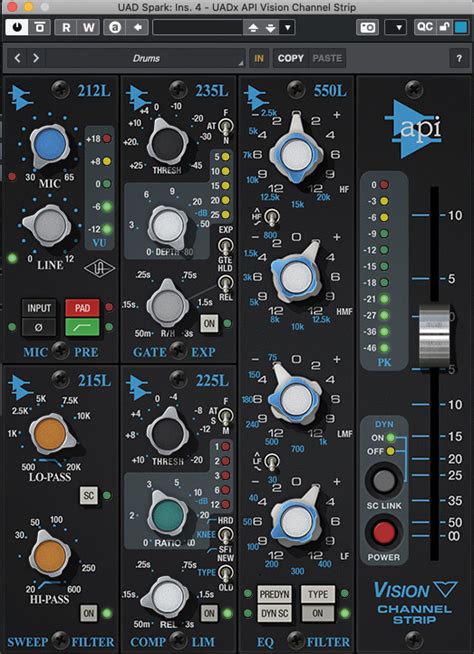Click the help question mark button
474x654 pixels.
459,58
